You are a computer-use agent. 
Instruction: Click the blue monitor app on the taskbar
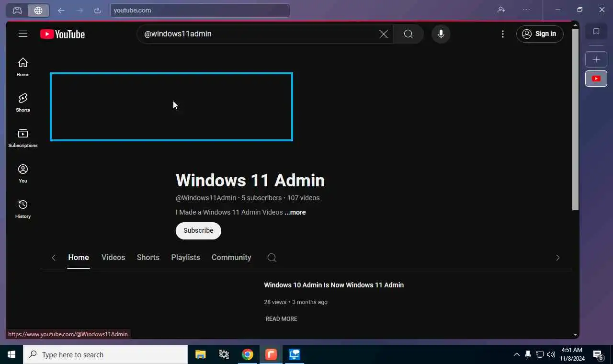[x=295, y=354]
